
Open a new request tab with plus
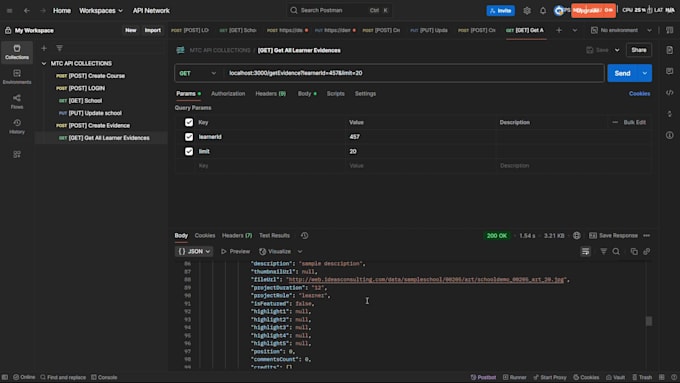coord(559,30)
